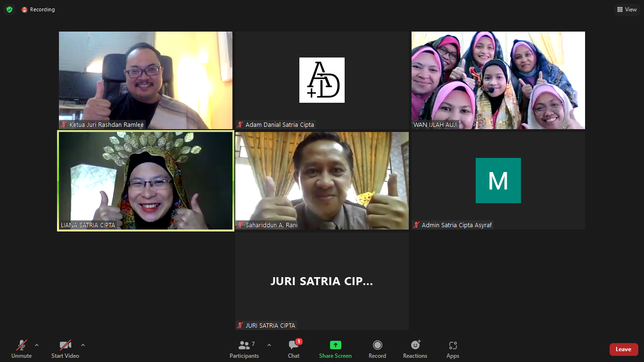Open the Apps panel
The image size is (644, 362).
click(x=453, y=349)
